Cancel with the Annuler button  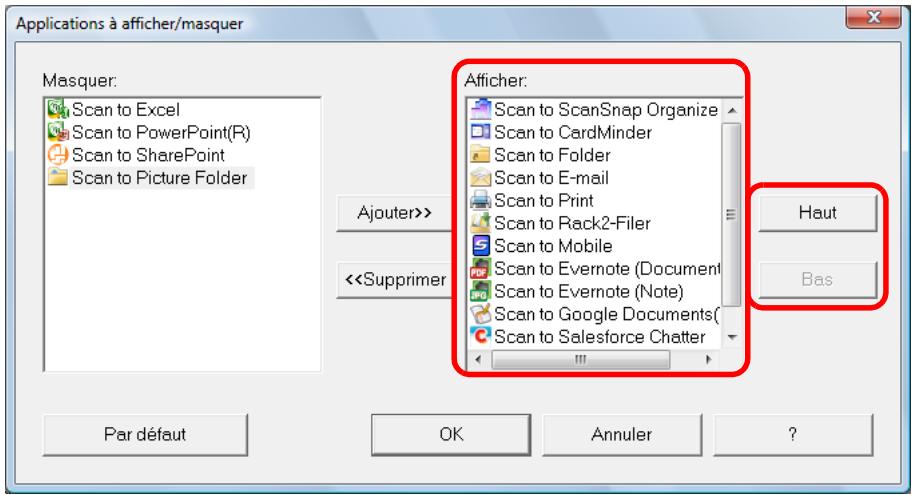coord(621,435)
